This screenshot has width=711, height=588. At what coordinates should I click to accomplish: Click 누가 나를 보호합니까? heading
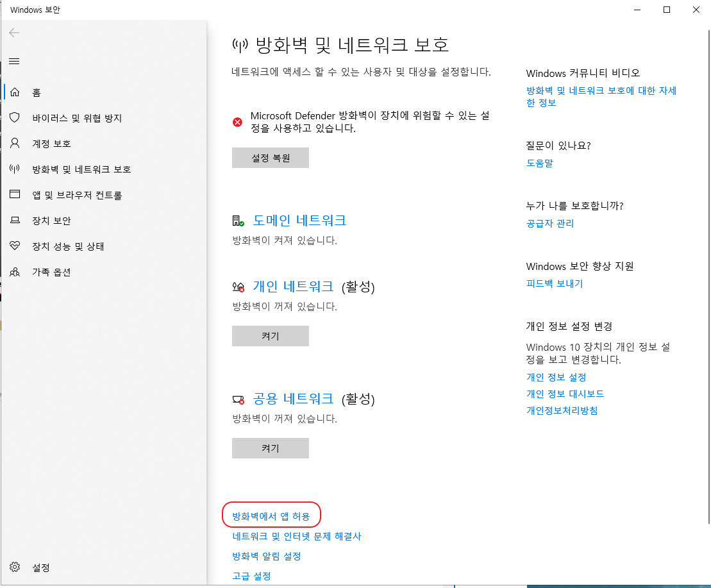(574, 206)
